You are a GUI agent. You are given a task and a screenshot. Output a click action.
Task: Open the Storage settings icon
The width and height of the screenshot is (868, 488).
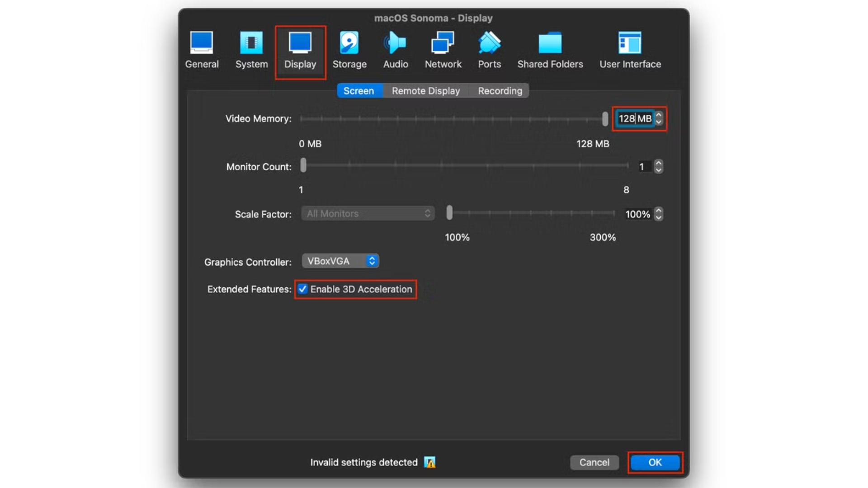pos(349,43)
